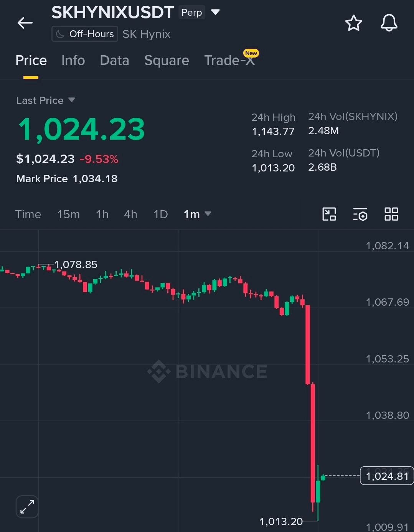Expand the SKHYNIXUSDT pair selector arrow
Screen dimensions: 414x532
pyautogui.click(x=216, y=12)
